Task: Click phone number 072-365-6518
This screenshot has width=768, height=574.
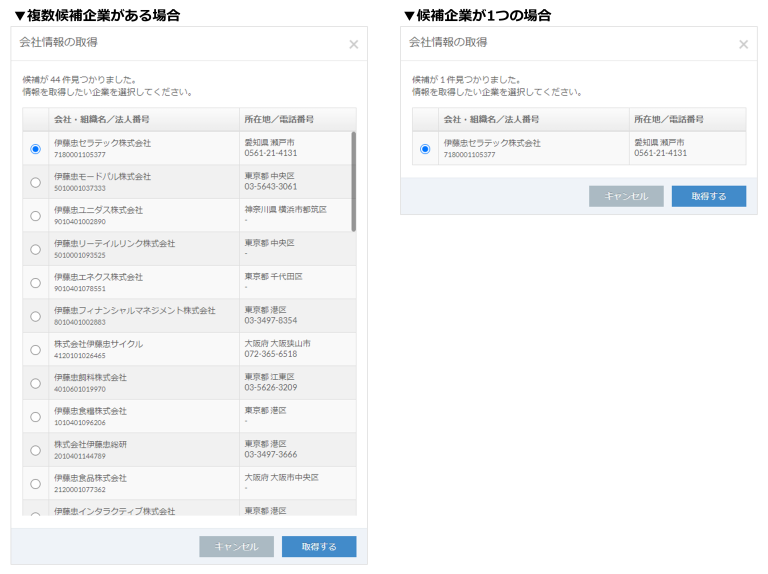Action: coord(270,354)
